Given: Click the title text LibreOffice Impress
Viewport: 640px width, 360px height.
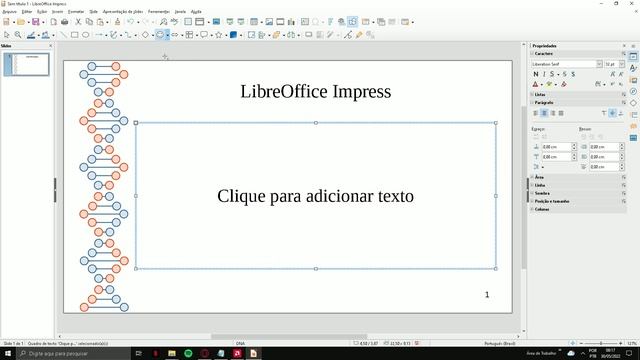Looking at the screenshot, I should [x=316, y=91].
